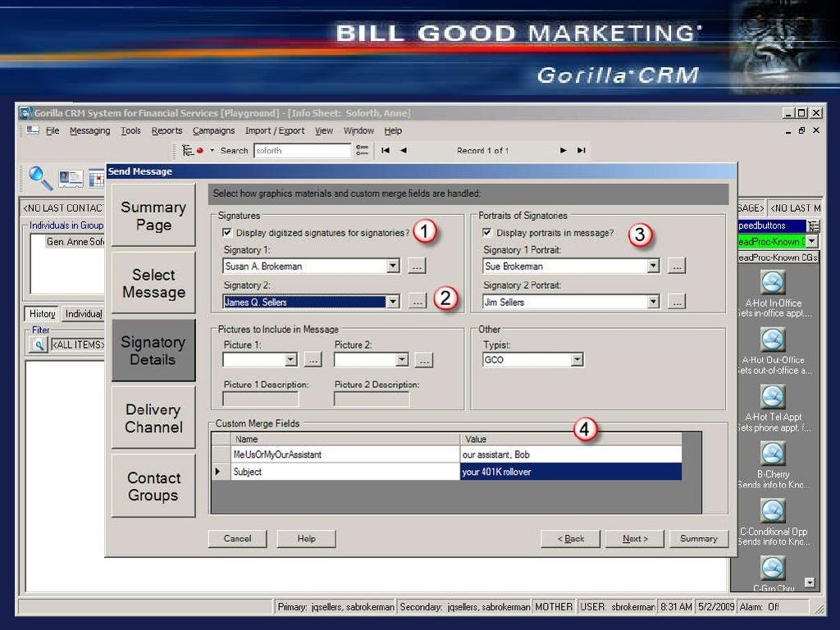
Task: Launch A-Hot In-Office speedbutton icon
Action: click(x=773, y=282)
